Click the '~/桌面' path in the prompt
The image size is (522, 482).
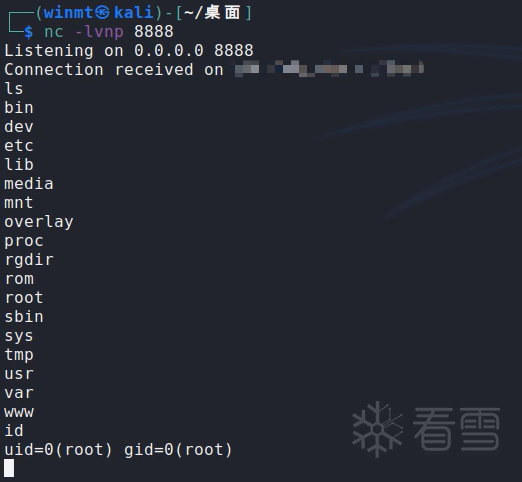click(x=212, y=13)
